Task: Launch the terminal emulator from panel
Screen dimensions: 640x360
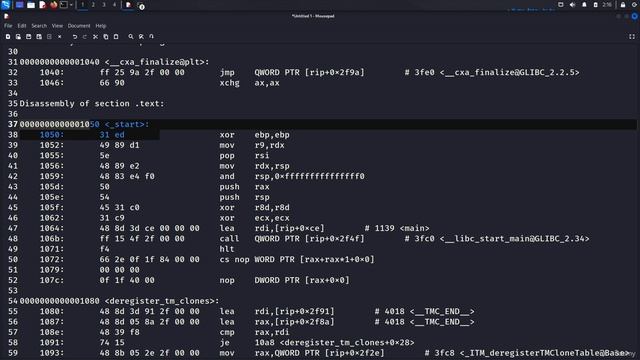Action: [64, 5]
